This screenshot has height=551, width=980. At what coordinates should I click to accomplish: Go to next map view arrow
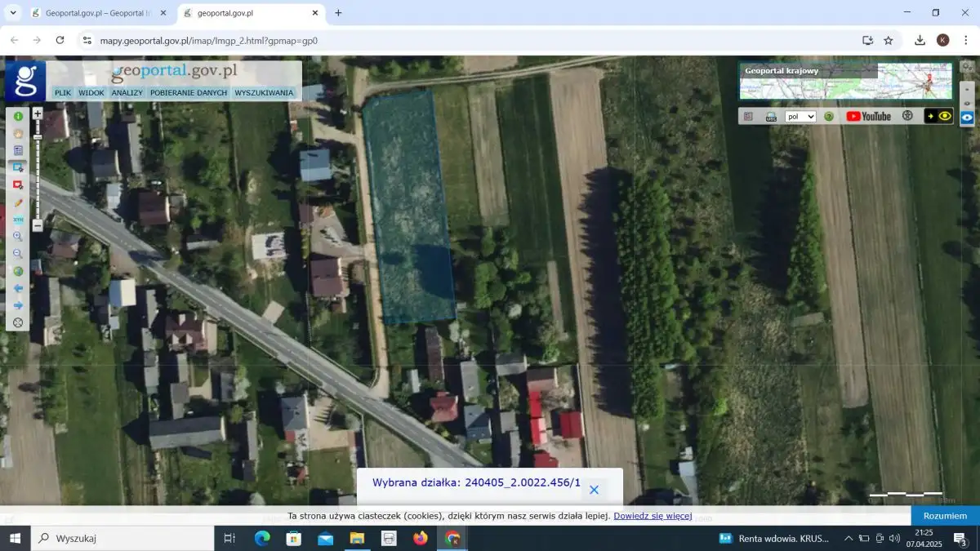coord(18,305)
